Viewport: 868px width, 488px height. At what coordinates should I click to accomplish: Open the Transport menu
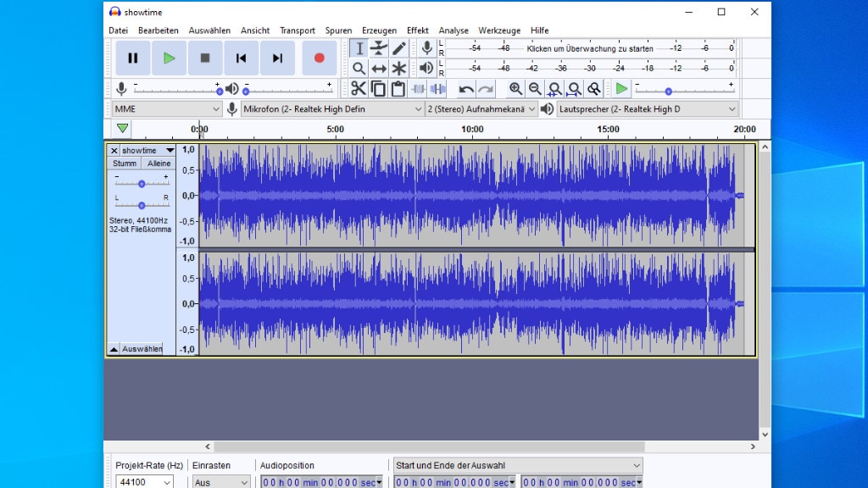298,30
